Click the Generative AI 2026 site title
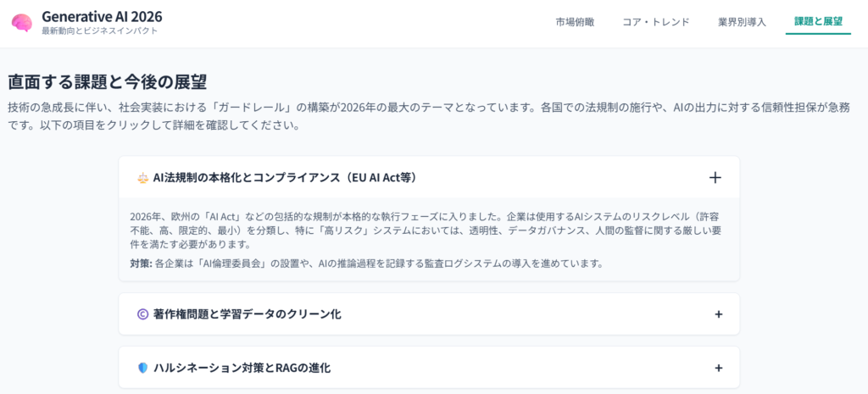 pos(102,16)
